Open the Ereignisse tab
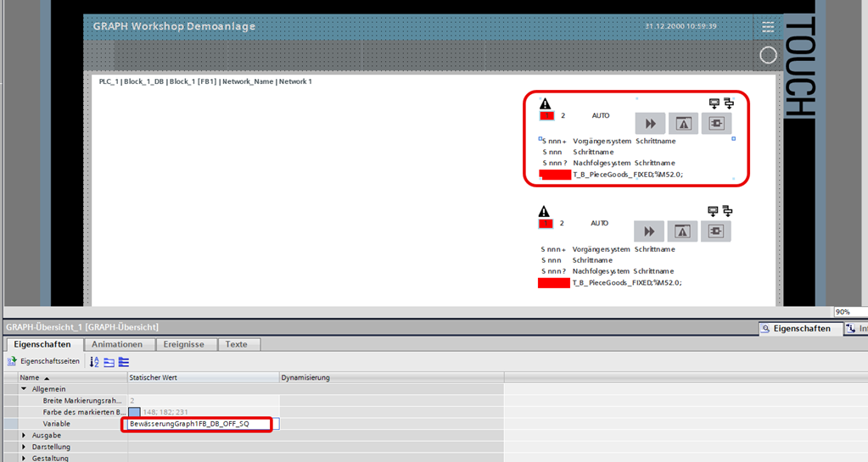Image resolution: width=868 pixels, height=462 pixels. coord(184,344)
